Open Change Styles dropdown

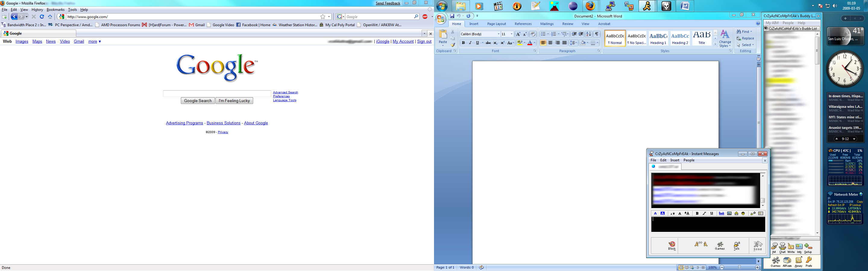coord(725,39)
